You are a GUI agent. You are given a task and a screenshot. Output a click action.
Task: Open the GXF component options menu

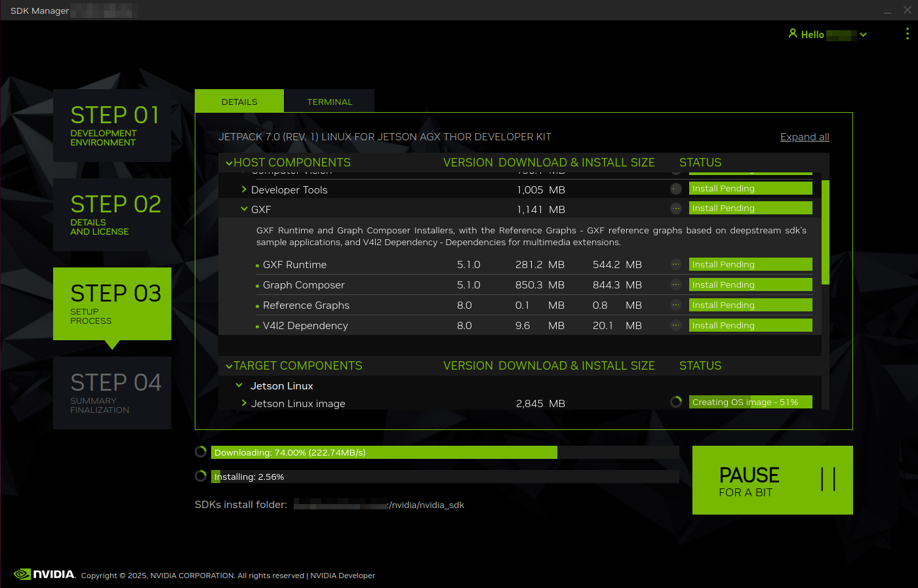[676, 208]
